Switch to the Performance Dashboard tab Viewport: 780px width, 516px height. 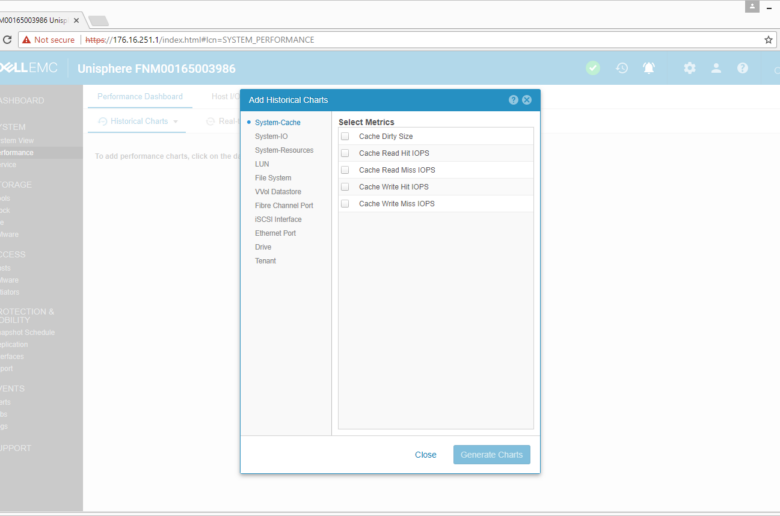pyautogui.click(x=140, y=97)
